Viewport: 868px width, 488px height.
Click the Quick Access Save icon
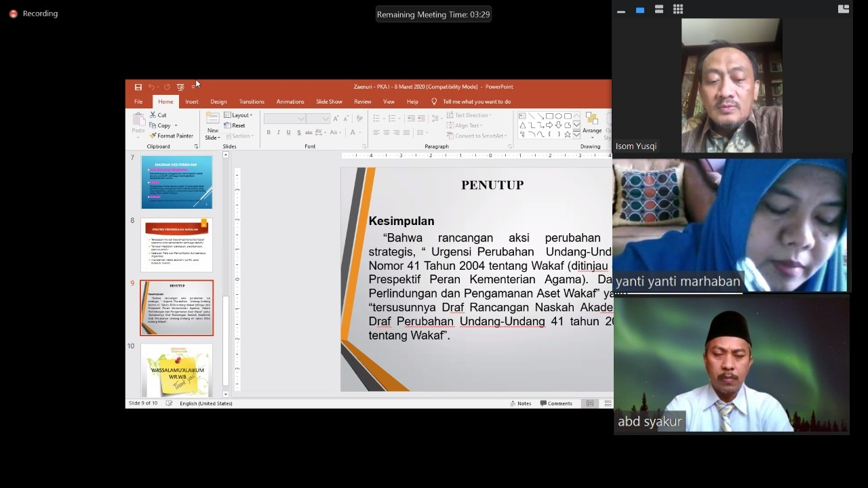[138, 87]
